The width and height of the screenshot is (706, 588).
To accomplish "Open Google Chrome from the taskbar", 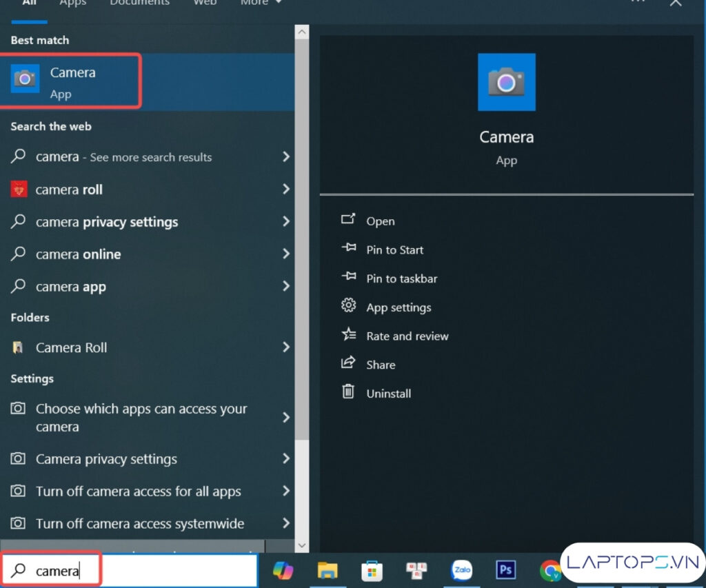I will (x=551, y=571).
